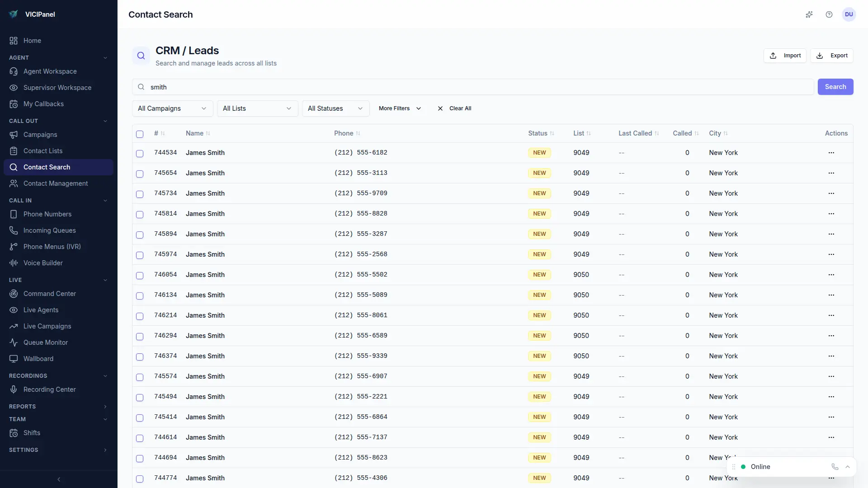Screen dimensions: 868x488
Task: Click Clear All to reset filters
Action: [x=460, y=108]
